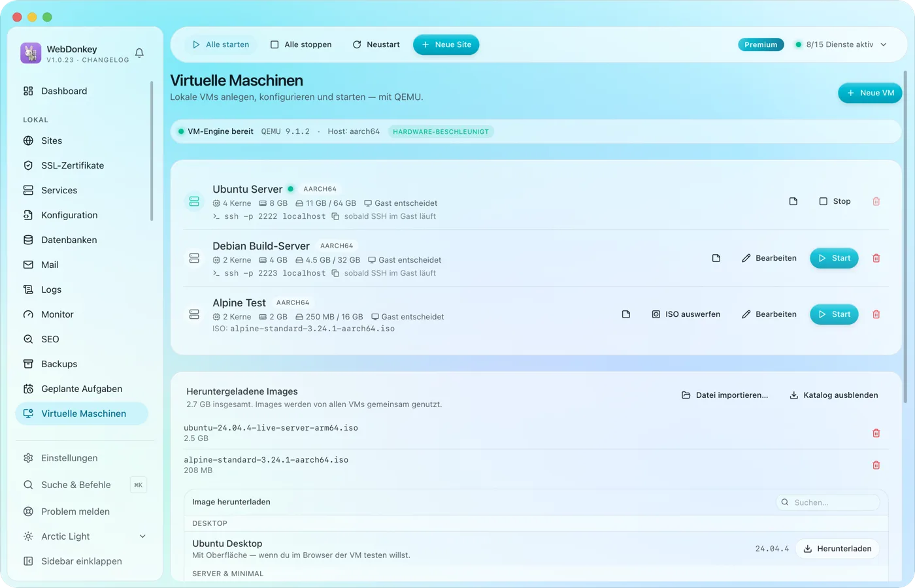Create a Neue Site
This screenshot has height=588, width=915.
point(446,44)
